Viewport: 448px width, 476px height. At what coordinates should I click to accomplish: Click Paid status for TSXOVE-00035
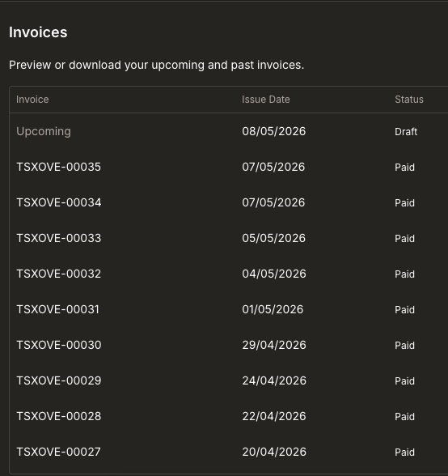click(404, 168)
